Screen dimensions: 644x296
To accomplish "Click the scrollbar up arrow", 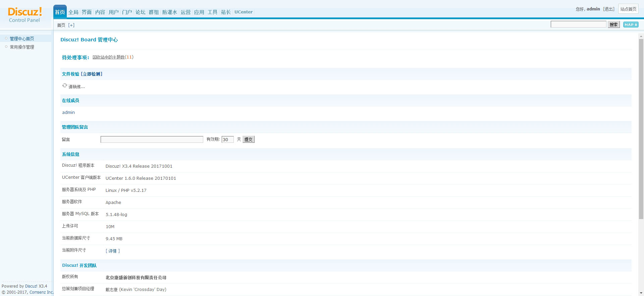I will tap(641, 36).
